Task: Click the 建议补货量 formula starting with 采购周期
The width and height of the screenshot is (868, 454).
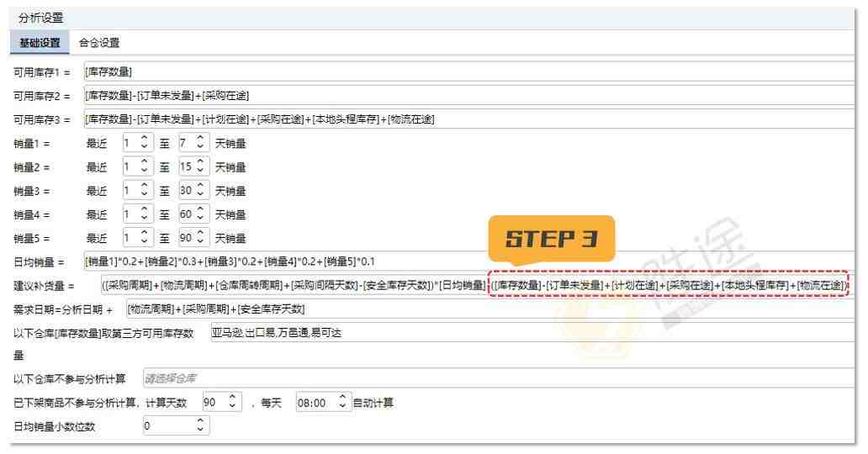Action: [293, 287]
